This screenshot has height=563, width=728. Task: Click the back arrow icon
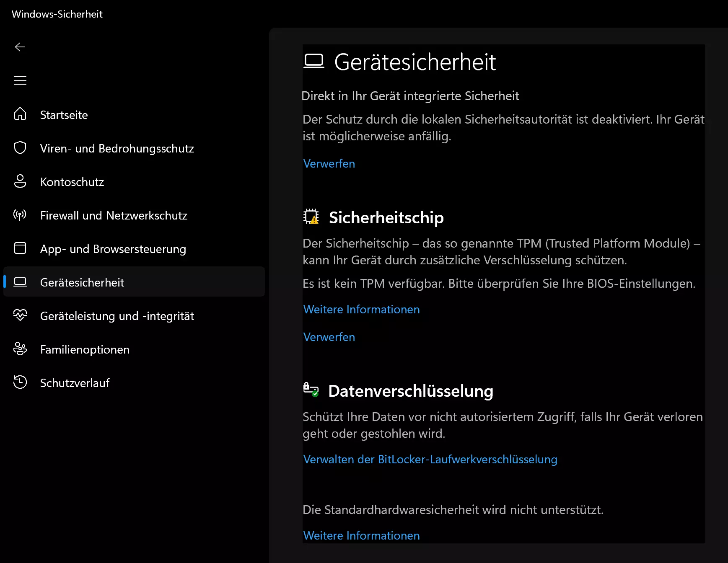click(20, 47)
